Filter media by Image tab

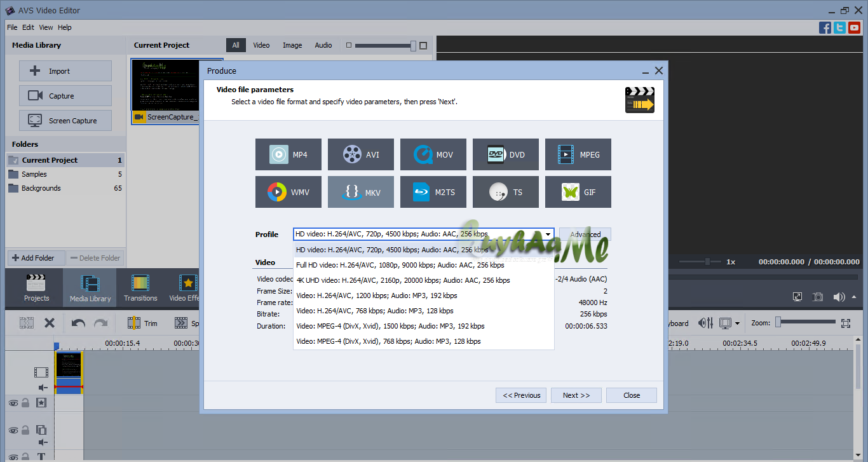292,45
